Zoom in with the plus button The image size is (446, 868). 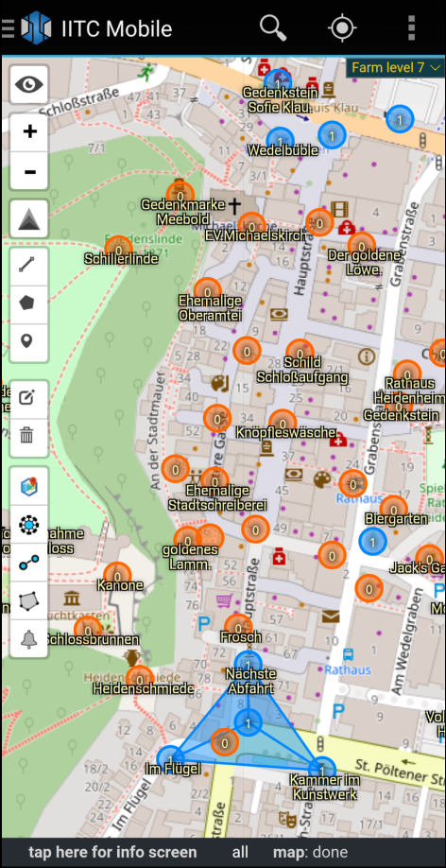[x=29, y=131]
